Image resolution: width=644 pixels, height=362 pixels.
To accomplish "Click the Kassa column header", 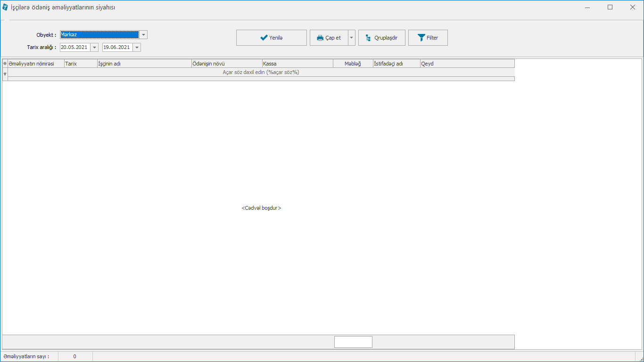I will pos(297,64).
